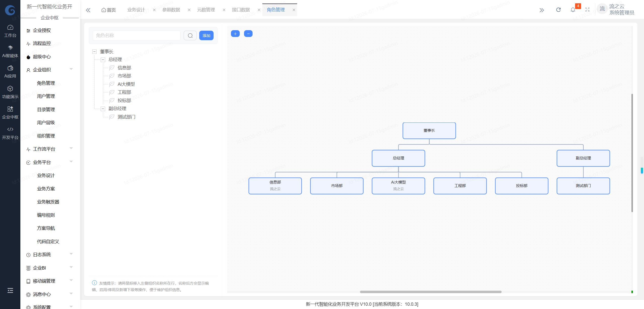Expand the 日志系统 menu group
The width and height of the screenshot is (644, 309).
click(50, 255)
